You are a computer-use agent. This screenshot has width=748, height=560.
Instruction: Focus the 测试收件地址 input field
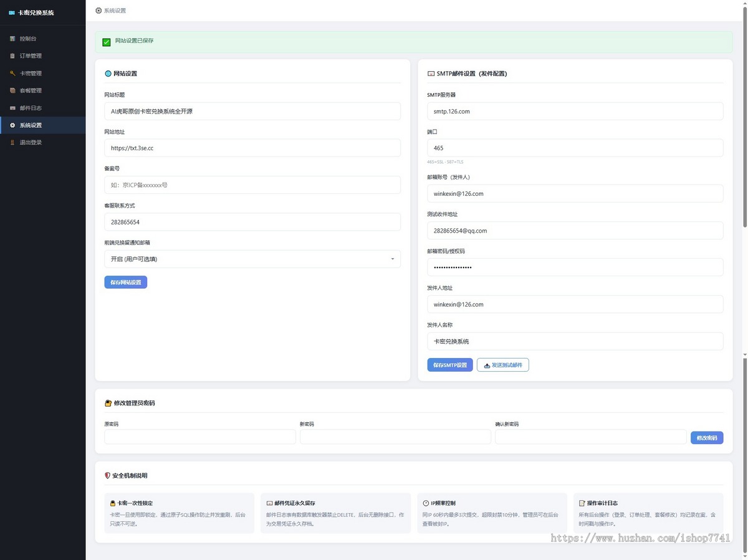(575, 230)
